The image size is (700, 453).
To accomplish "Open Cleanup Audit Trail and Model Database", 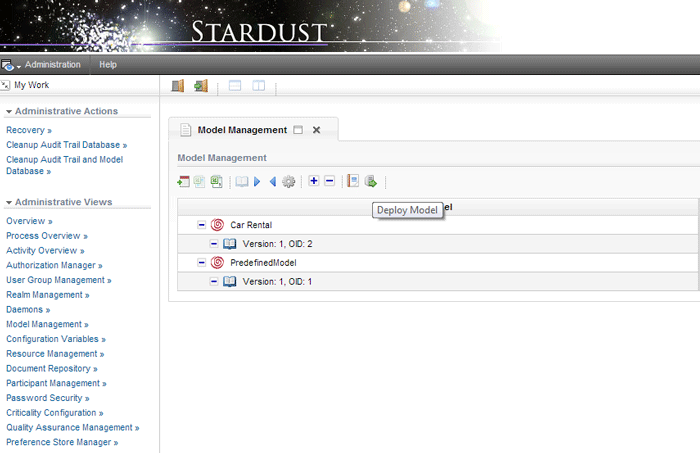I will (x=64, y=165).
